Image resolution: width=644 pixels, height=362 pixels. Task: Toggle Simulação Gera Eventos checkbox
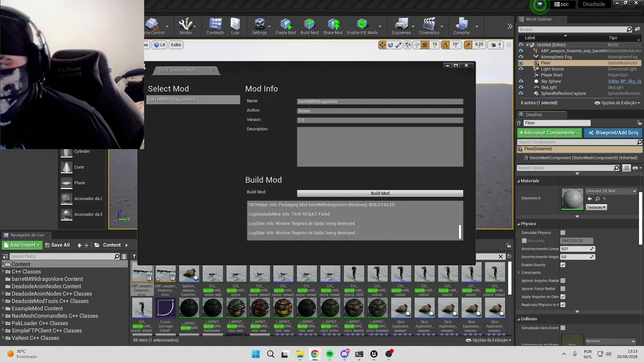[562, 328]
